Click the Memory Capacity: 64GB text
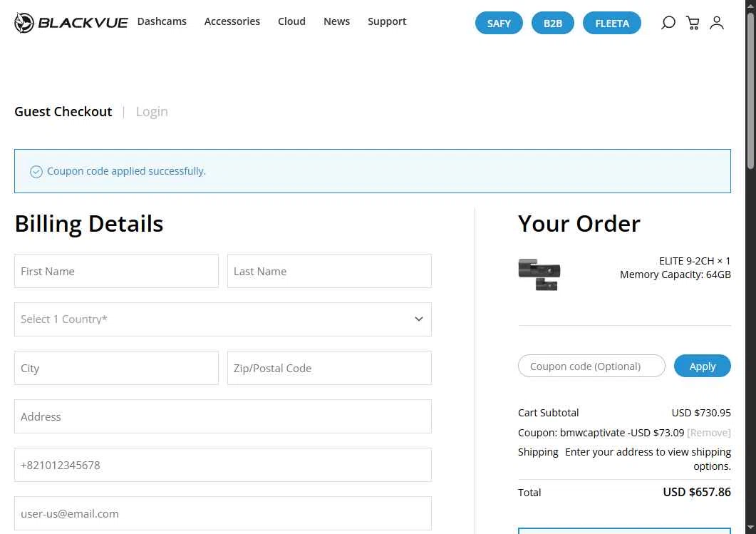This screenshot has width=756, height=534. [x=675, y=274]
